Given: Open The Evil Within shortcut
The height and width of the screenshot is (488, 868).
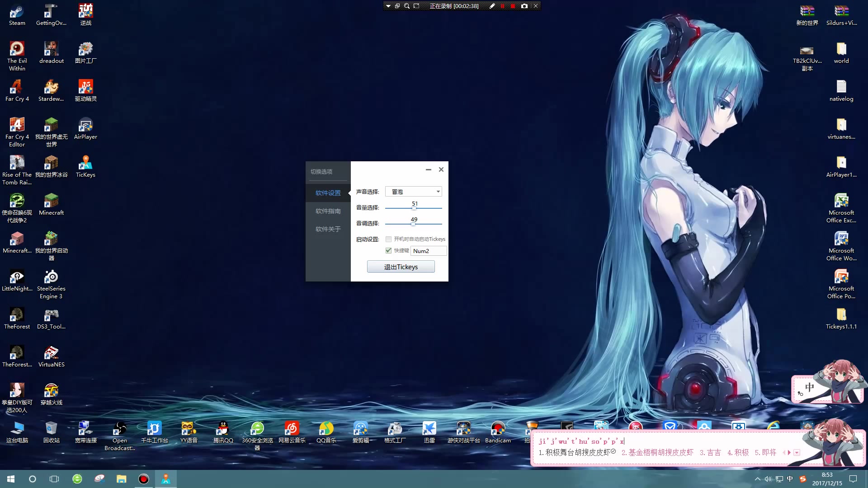Looking at the screenshot, I should tap(17, 56).
